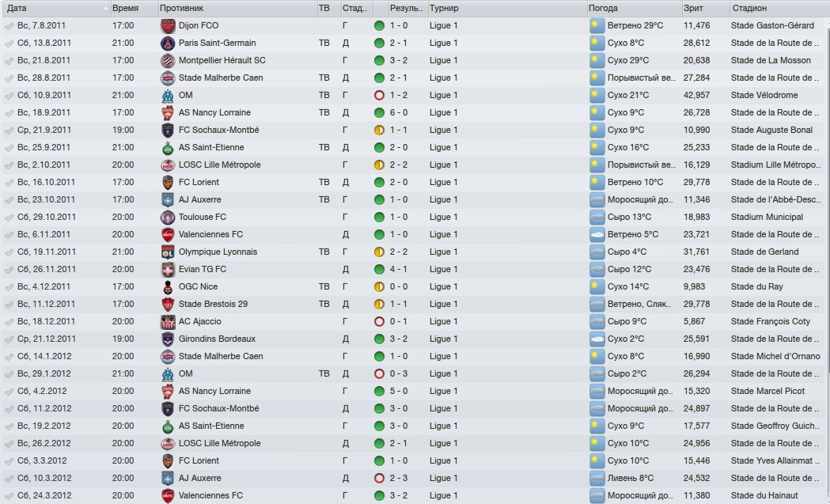Click the Olympique Lyonnais crest

click(167, 252)
